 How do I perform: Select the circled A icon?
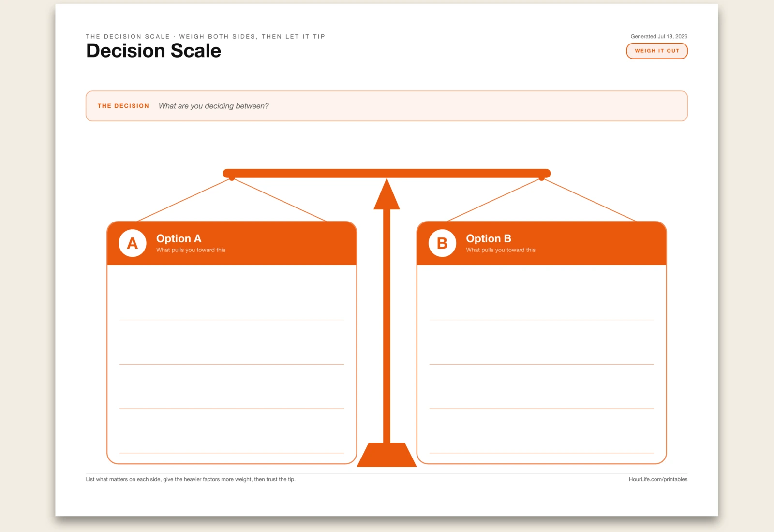point(133,243)
